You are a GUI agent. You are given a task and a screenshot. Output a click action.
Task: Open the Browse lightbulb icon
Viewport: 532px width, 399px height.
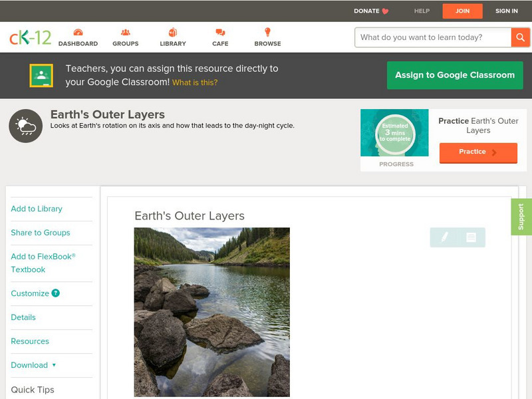point(268,32)
